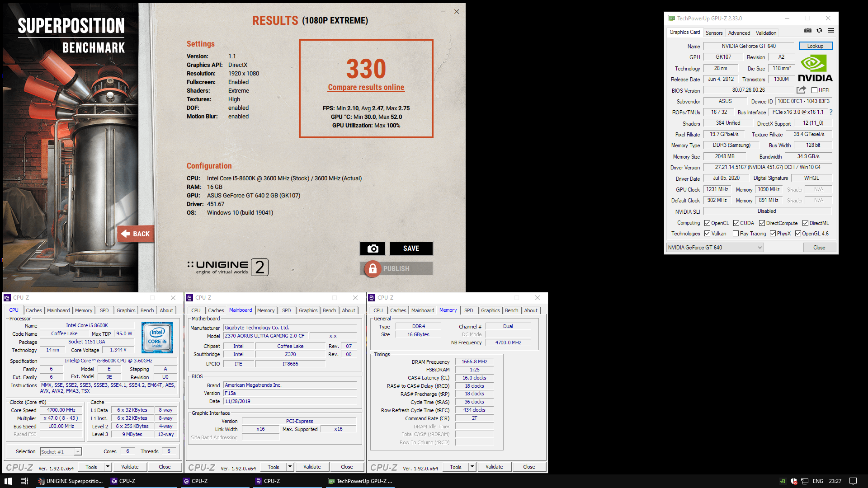Take a screenshot in the Superposition results
Image resolution: width=868 pixels, height=488 pixels.
(x=373, y=249)
